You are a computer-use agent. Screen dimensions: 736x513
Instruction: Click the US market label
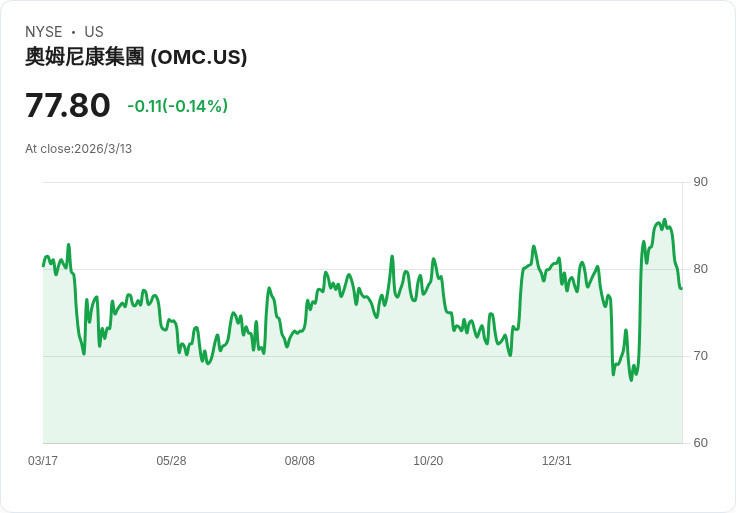pyautogui.click(x=94, y=32)
